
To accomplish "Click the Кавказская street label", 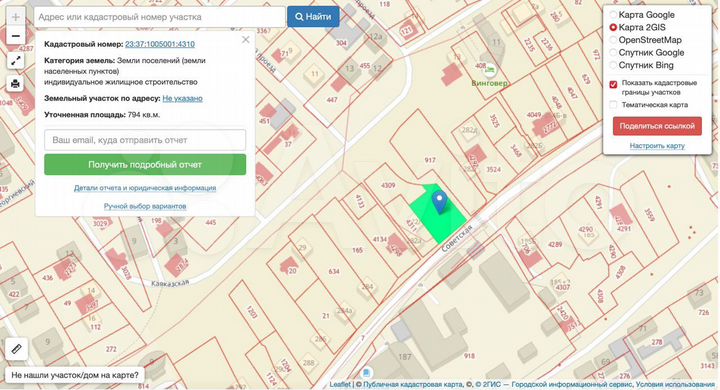I will tap(170, 283).
